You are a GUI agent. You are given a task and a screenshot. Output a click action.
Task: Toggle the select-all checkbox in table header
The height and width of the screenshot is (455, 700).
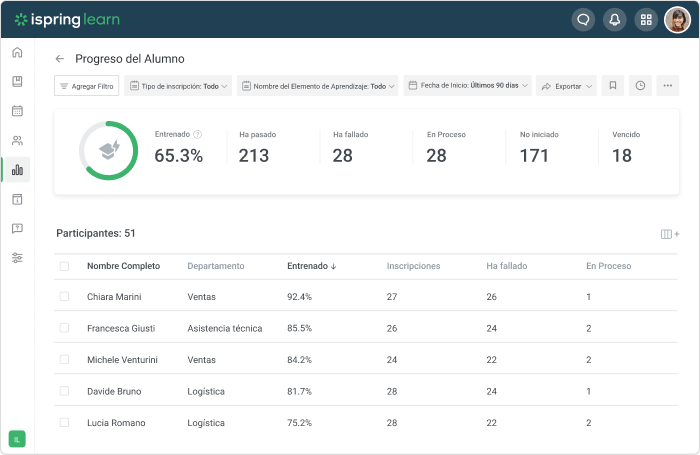click(x=64, y=266)
